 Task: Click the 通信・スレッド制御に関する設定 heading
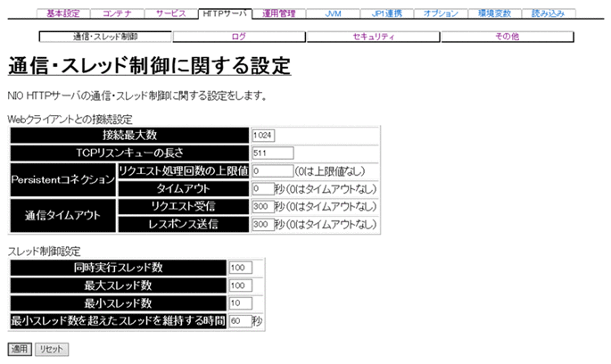150,65
